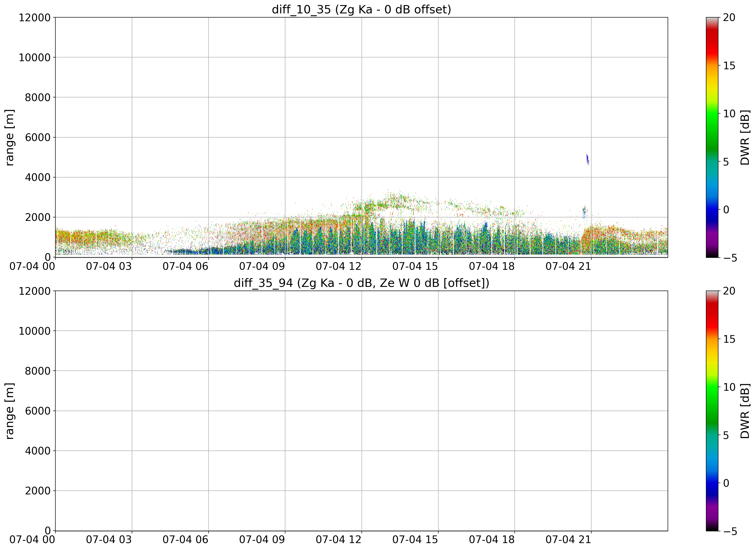This screenshot has width=756, height=550.
Task: Click the top plot 07-04 21 time label
Action: [x=568, y=266]
